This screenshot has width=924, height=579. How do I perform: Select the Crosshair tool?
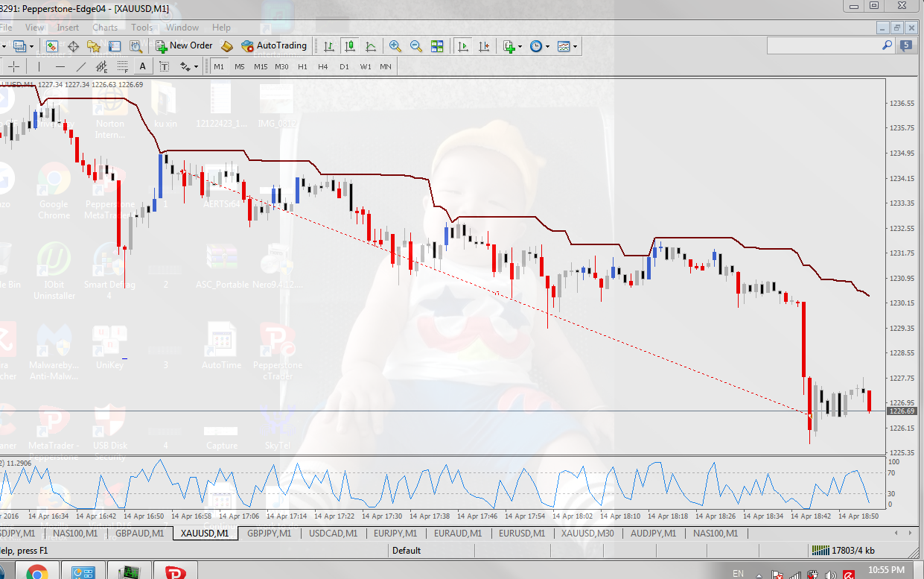pos(13,66)
